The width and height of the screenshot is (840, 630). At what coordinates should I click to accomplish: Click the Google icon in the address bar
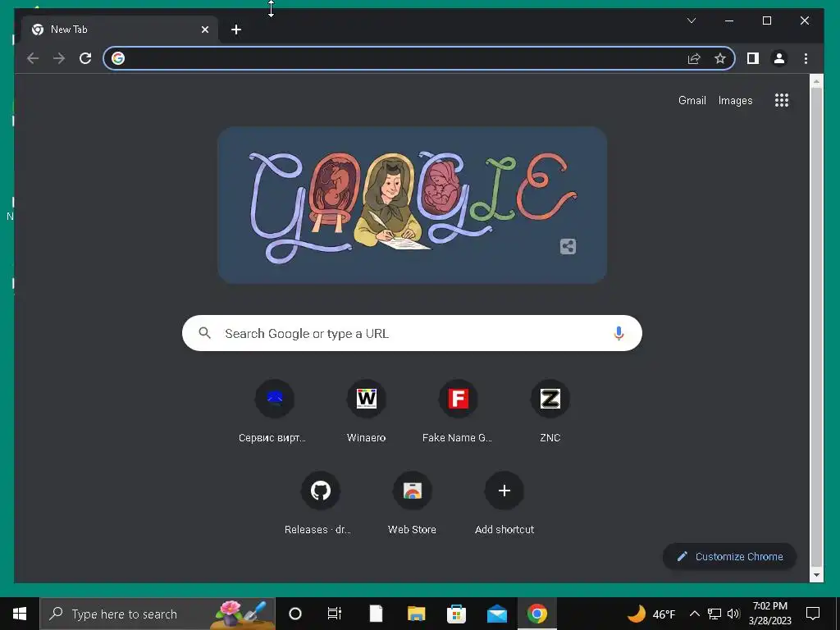pos(118,58)
